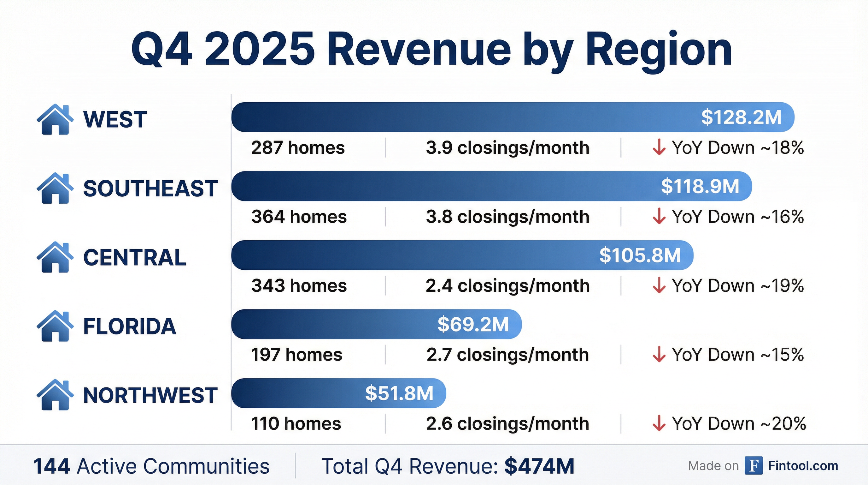Image resolution: width=868 pixels, height=485 pixels.
Task: Click the house icon beside SOUTHEAST
Action: click(x=55, y=189)
